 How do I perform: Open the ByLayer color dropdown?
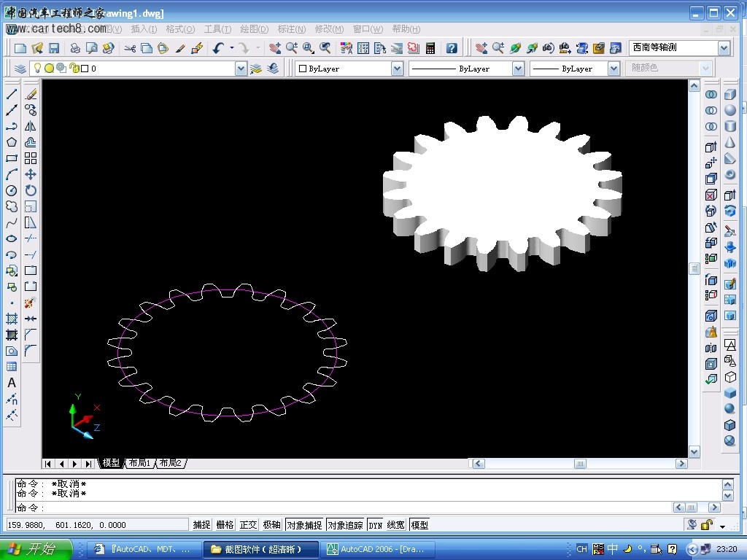coord(397,69)
